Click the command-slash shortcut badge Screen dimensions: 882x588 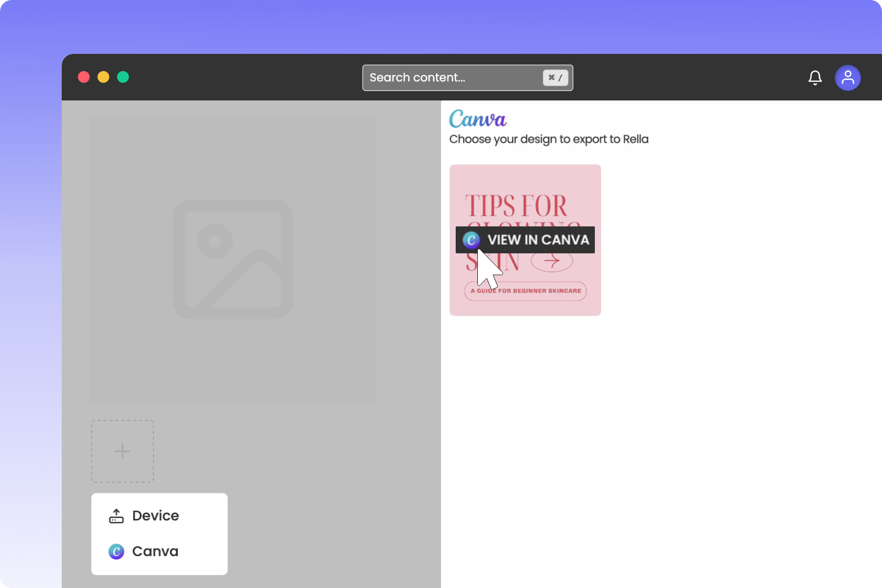click(555, 77)
